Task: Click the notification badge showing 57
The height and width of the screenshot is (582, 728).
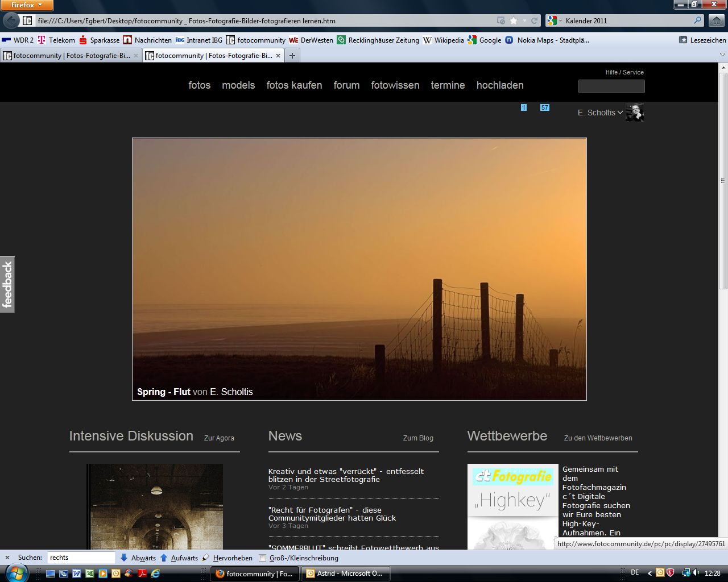Action: (x=545, y=107)
